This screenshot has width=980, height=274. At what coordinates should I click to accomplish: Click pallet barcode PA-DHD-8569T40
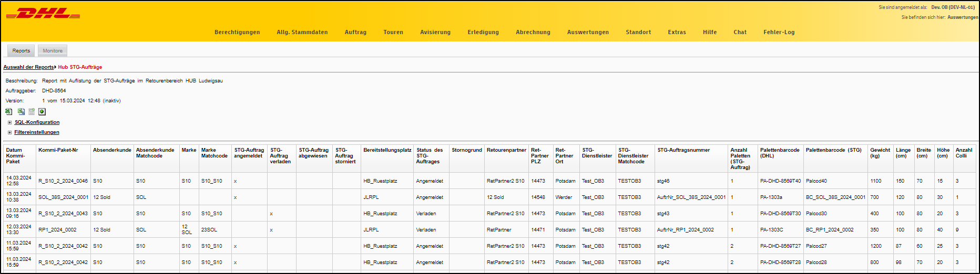(780, 181)
